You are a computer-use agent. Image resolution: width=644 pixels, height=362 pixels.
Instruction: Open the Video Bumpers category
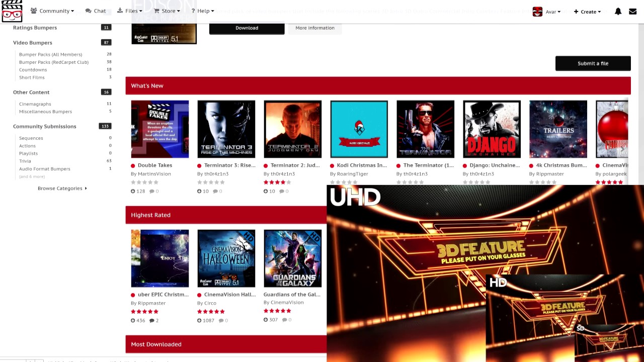[x=33, y=43]
